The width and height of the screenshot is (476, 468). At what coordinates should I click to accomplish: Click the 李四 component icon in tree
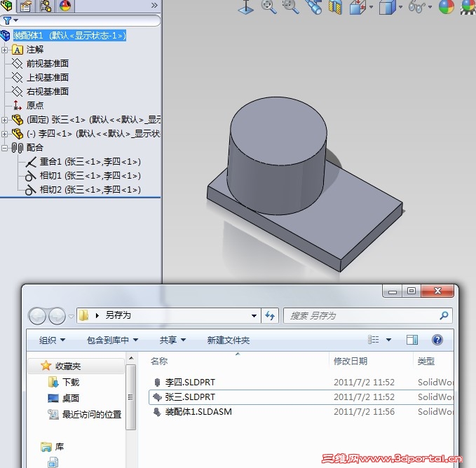coord(18,134)
